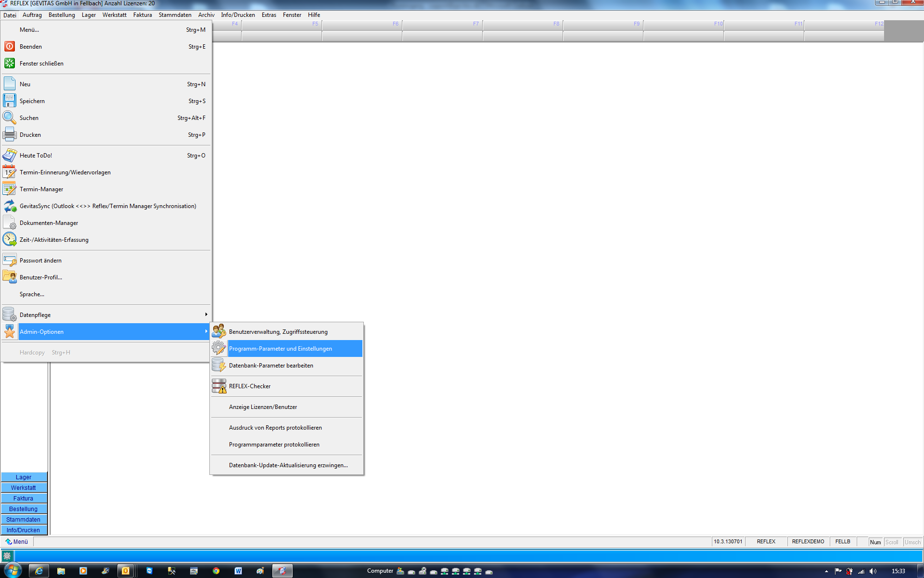This screenshot has width=924, height=578.
Task: Click the Drucken printer icon
Action: (10, 134)
